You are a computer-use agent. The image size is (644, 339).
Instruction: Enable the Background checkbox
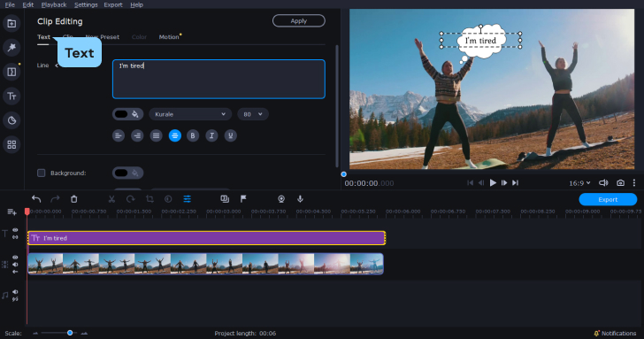click(41, 173)
